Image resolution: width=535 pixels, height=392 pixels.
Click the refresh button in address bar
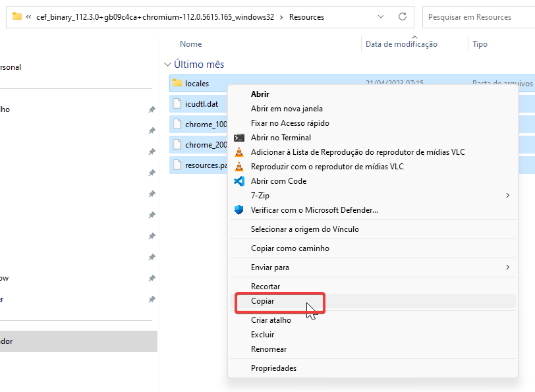403,16
